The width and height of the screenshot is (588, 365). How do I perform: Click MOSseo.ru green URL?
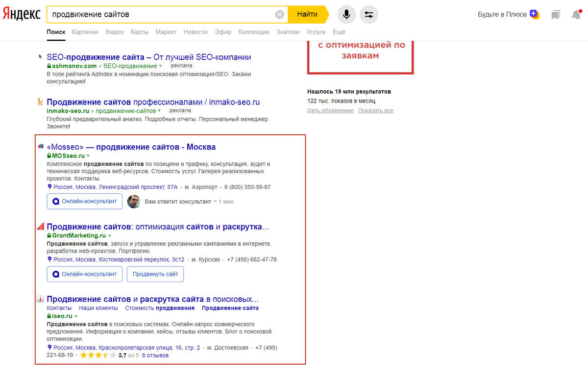(x=68, y=156)
